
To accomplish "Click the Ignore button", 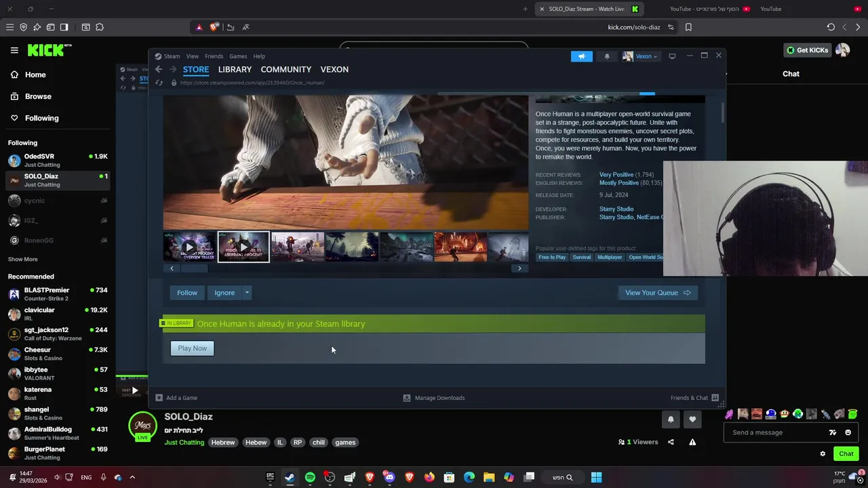I will [x=224, y=293].
